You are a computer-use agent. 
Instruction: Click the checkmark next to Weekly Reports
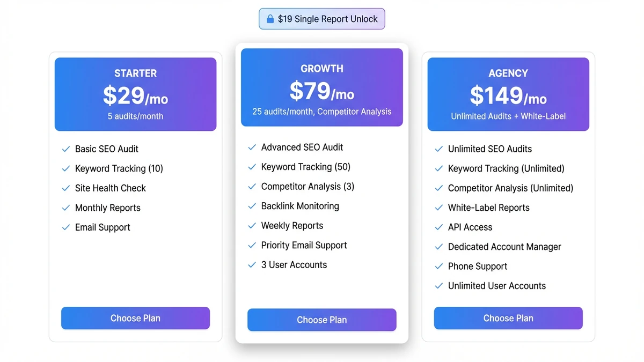(252, 225)
